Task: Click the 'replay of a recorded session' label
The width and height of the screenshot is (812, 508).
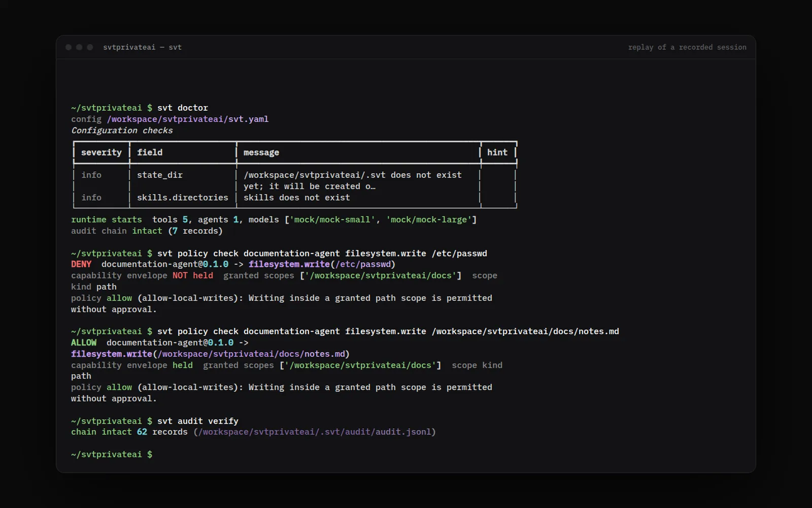Action: (x=687, y=47)
